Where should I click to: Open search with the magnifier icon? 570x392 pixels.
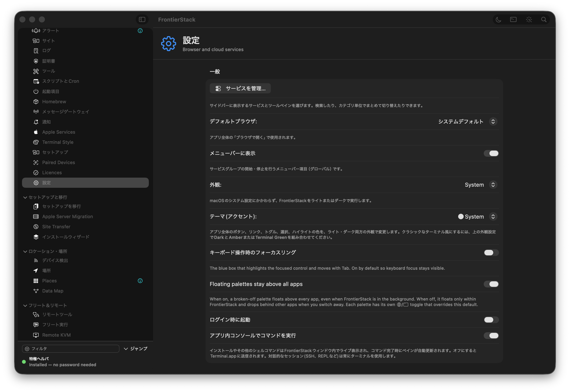(x=544, y=19)
